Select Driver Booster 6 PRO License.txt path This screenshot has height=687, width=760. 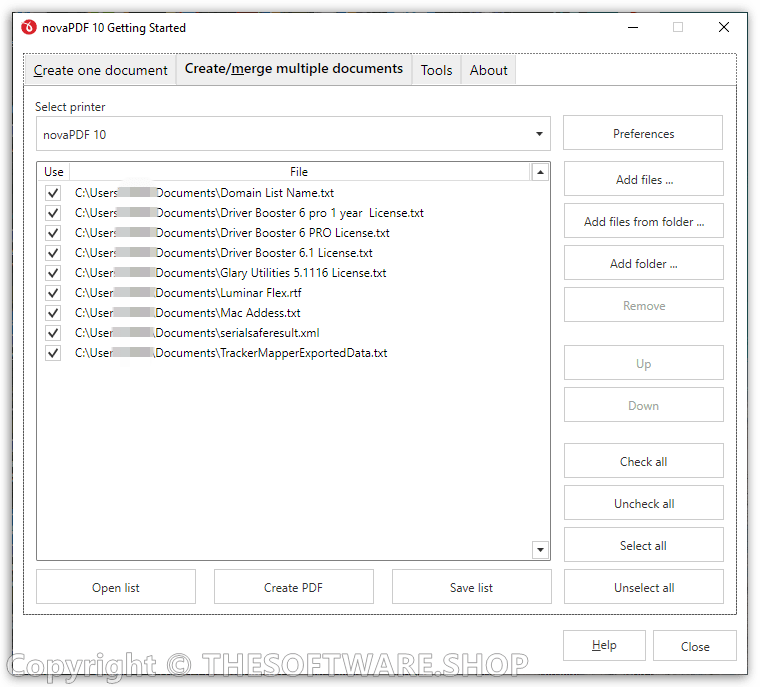pos(232,233)
